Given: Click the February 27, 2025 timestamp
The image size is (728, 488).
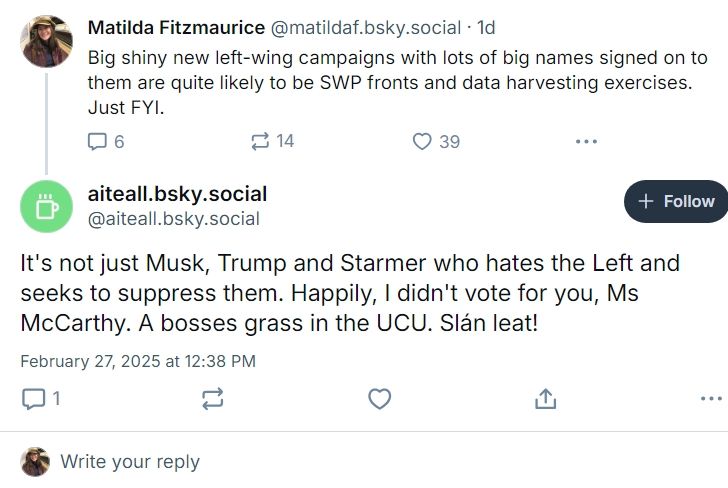Looking at the screenshot, I should pyautogui.click(x=137, y=361).
